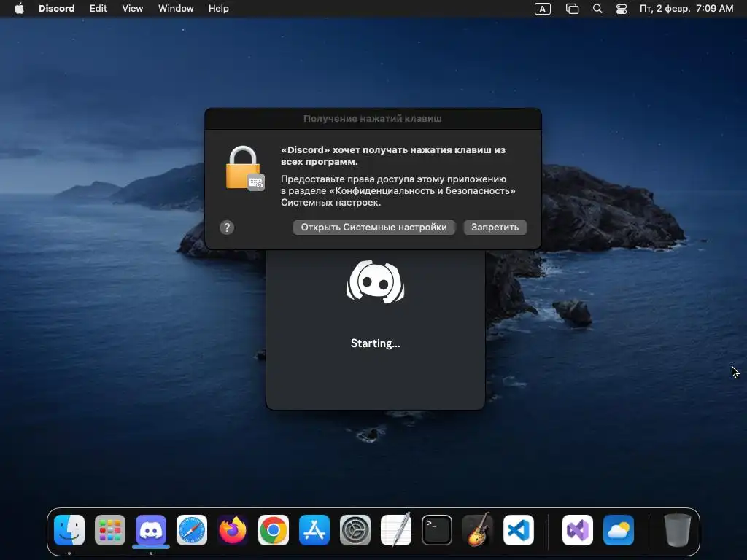Open Spotlight search in menu bar
747x560 pixels.
(597, 9)
